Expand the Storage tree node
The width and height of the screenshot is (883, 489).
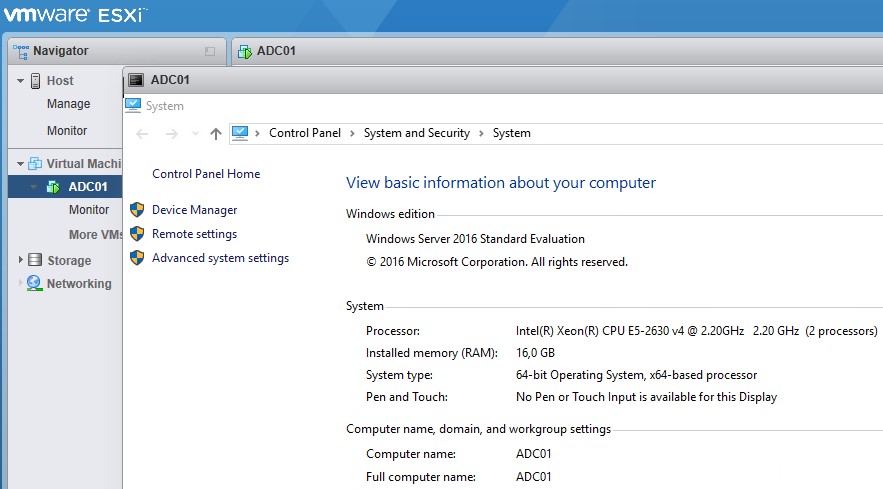pos(21,260)
